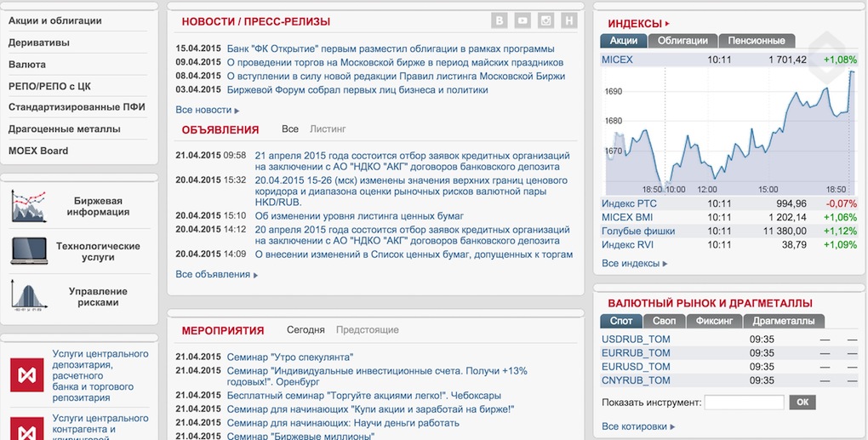The height and width of the screenshot is (440, 868).
Task: Open MICEX BMI index link
Action: pos(627,218)
